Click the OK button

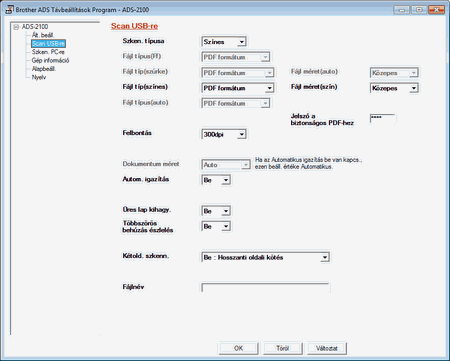pyautogui.click(x=238, y=348)
